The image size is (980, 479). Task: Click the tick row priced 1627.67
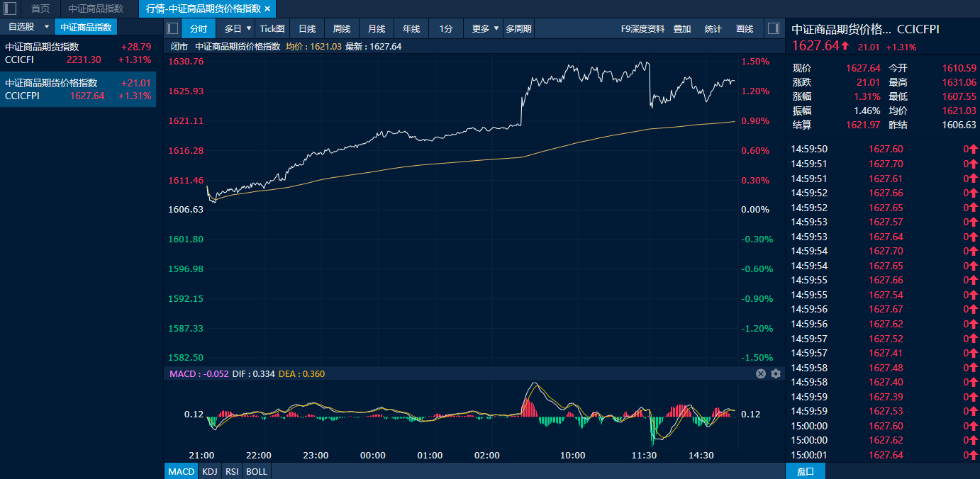pos(883,310)
